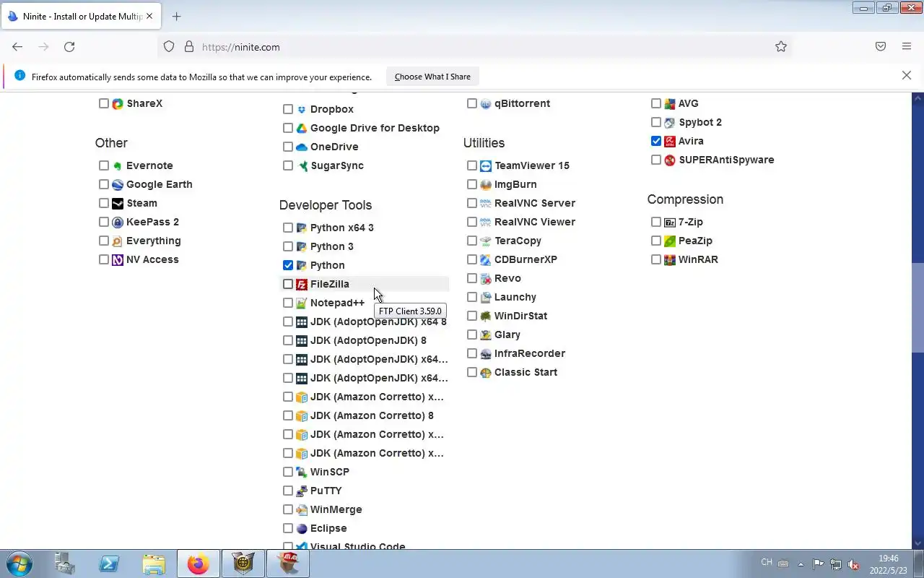The width and height of the screenshot is (924, 578).
Task: Click the WinRAR books icon
Action: tap(670, 259)
